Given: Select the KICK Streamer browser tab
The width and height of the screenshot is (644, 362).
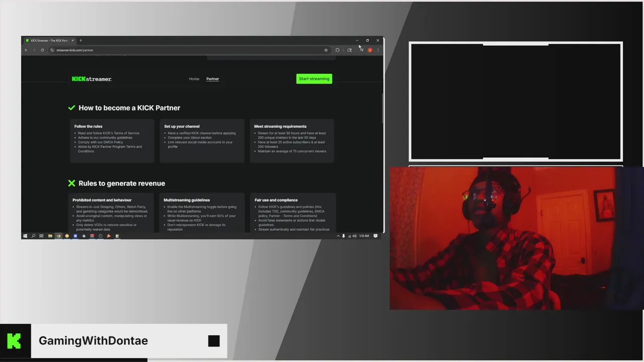Looking at the screenshot, I should [x=49, y=41].
